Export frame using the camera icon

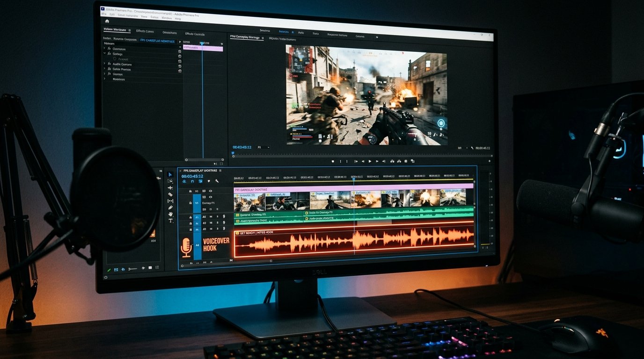[406, 161]
